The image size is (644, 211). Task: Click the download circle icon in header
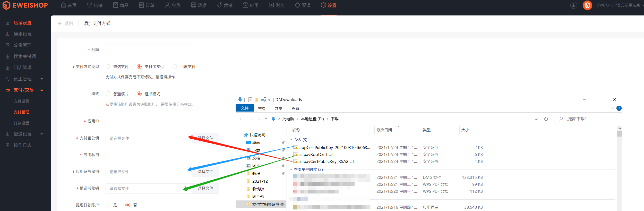(x=574, y=5)
